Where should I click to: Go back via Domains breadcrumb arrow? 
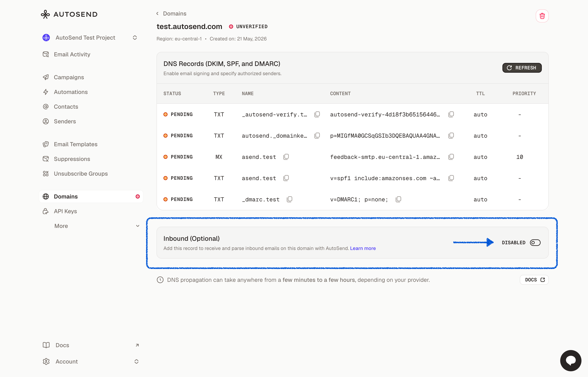point(158,13)
